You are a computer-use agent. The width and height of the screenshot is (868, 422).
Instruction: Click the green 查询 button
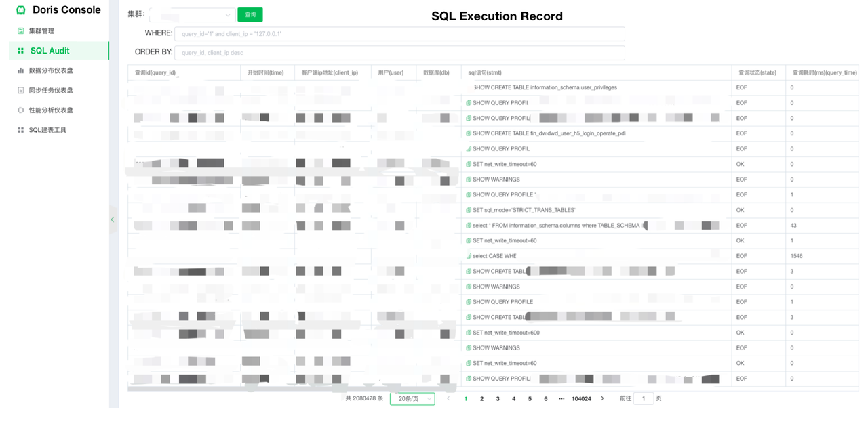point(250,15)
